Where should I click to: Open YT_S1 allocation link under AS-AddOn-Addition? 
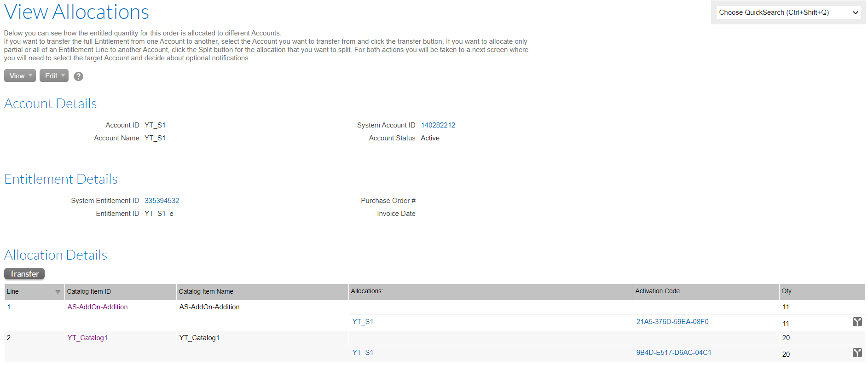pyautogui.click(x=363, y=322)
